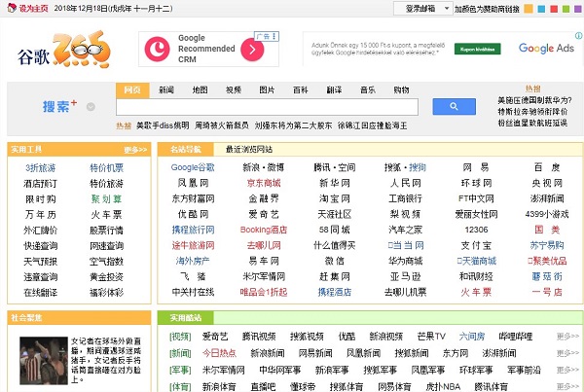Screen dimensions: 584x392
Task: Open the 登录邮箱 dropdown
Action: click(422, 8)
